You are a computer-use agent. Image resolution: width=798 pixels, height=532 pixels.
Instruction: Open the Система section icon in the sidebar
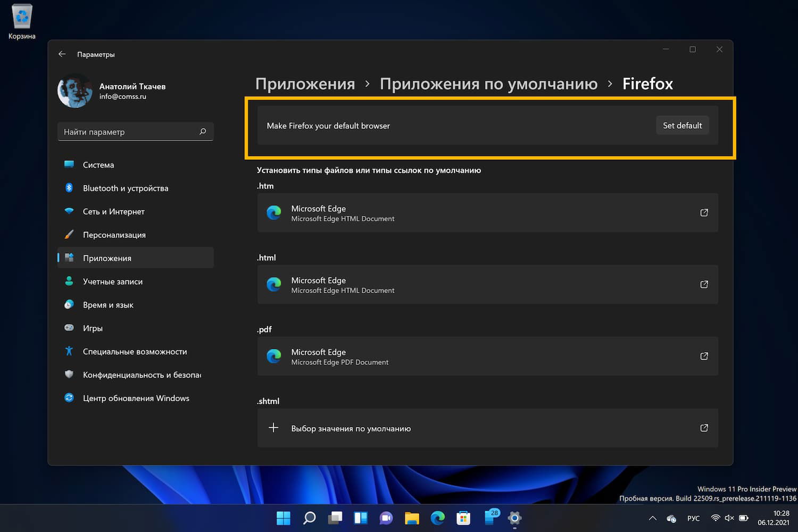pyautogui.click(x=69, y=164)
